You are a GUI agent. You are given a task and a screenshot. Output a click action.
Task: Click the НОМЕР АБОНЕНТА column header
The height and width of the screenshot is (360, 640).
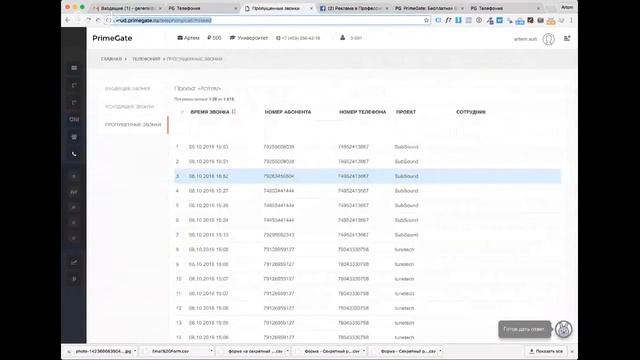point(288,112)
